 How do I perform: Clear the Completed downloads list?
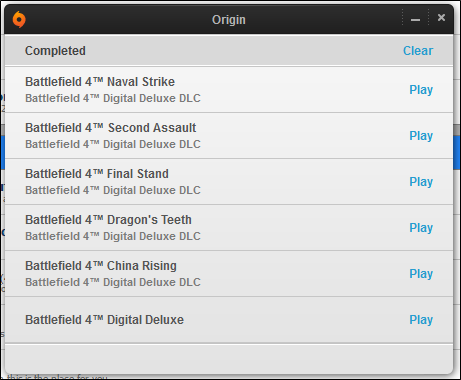coord(418,51)
